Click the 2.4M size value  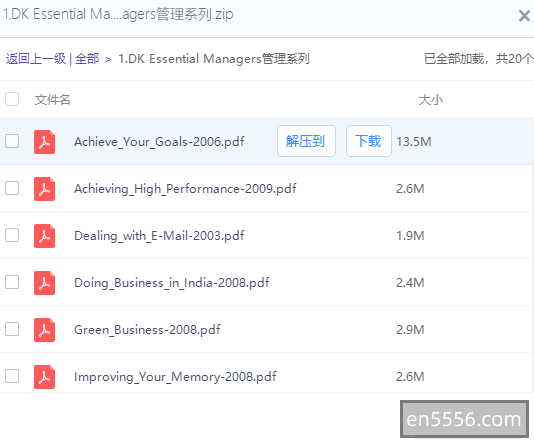pyautogui.click(x=410, y=283)
